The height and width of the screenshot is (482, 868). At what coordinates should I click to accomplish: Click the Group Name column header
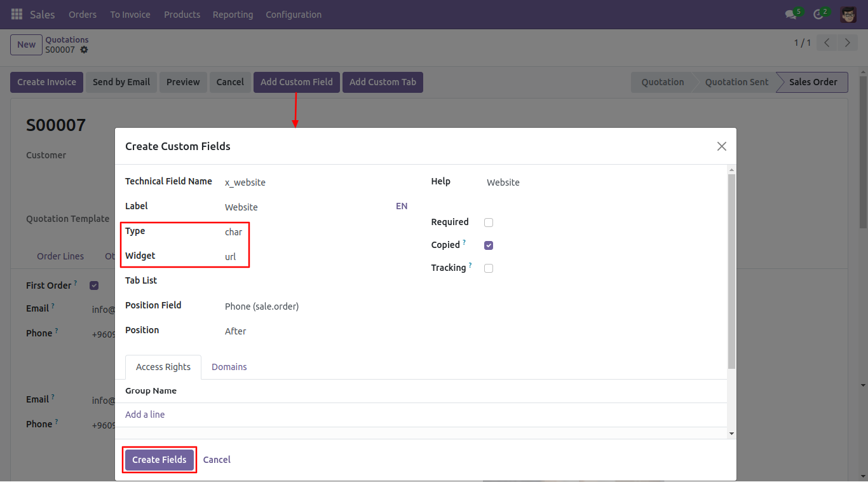pyautogui.click(x=151, y=390)
